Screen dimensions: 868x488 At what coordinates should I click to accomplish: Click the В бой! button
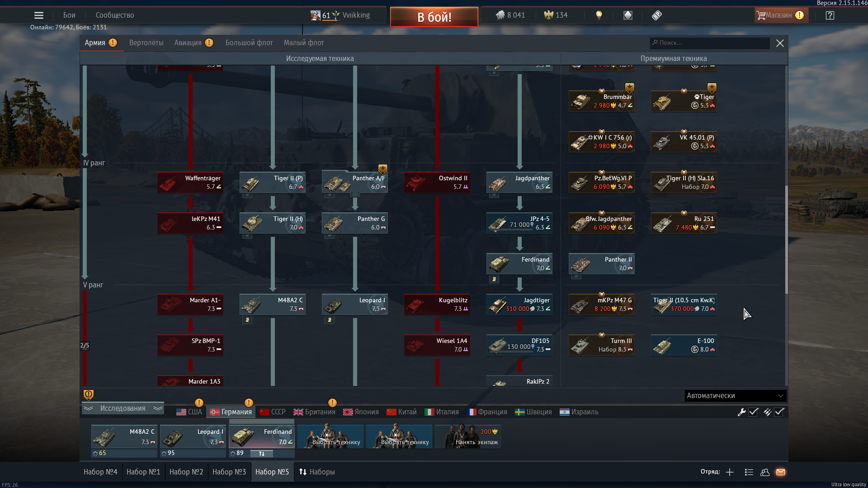pos(434,17)
